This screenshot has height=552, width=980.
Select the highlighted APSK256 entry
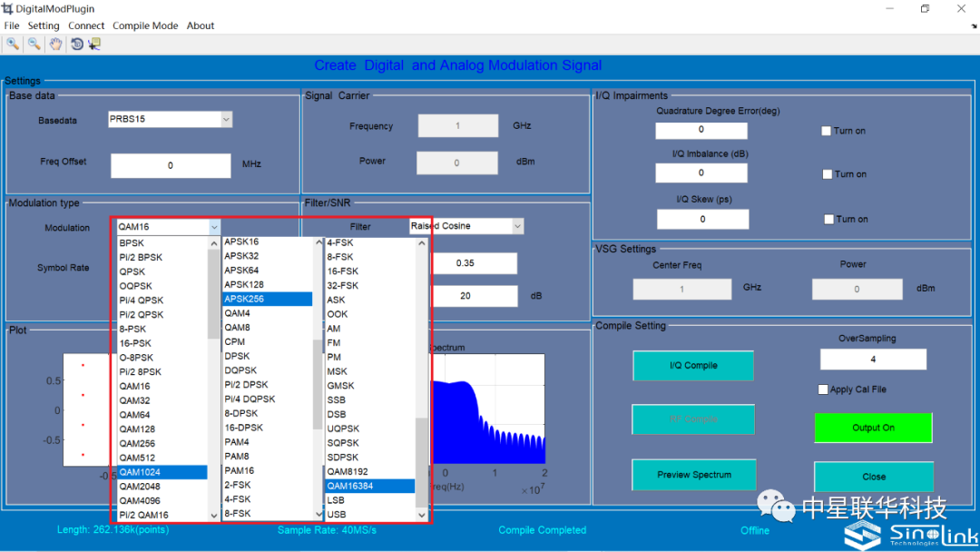pyautogui.click(x=268, y=299)
